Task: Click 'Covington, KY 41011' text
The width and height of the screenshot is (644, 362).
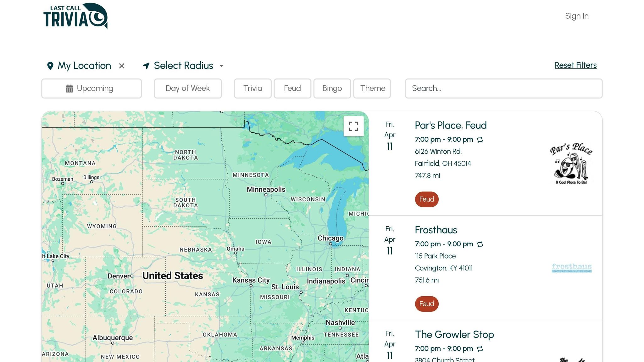Action: pyautogui.click(x=444, y=268)
